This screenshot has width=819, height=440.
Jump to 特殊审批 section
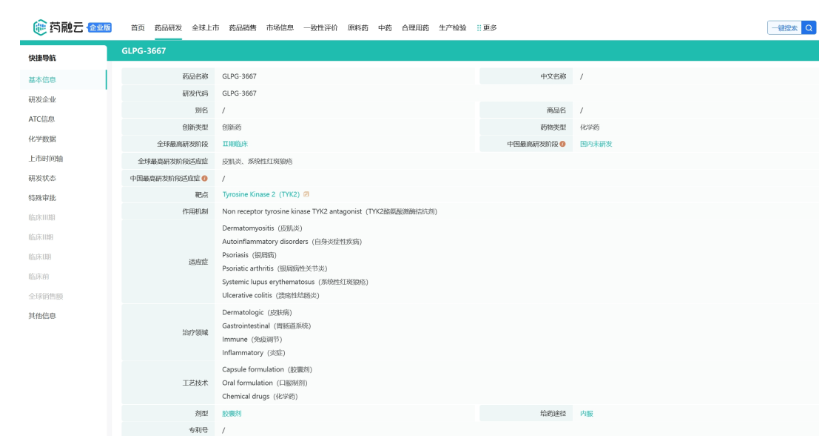(42, 198)
